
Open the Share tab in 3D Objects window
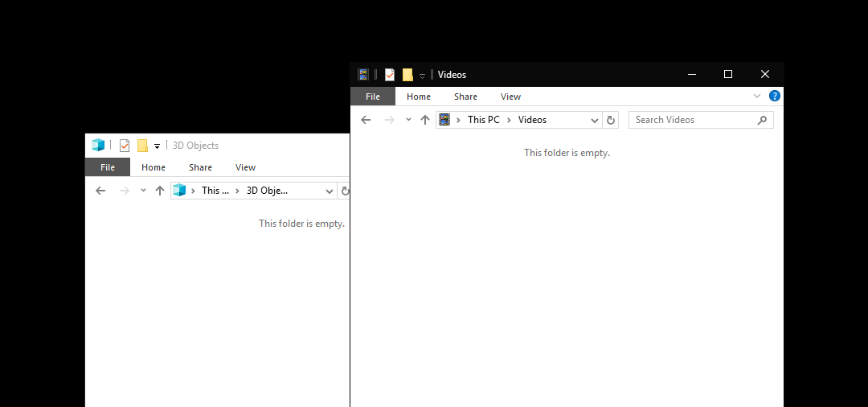coord(200,167)
